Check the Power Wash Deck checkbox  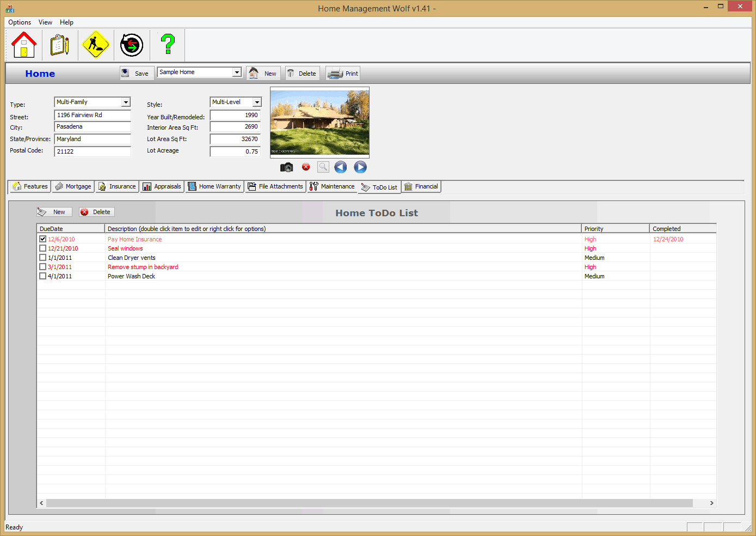pos(42,276)
